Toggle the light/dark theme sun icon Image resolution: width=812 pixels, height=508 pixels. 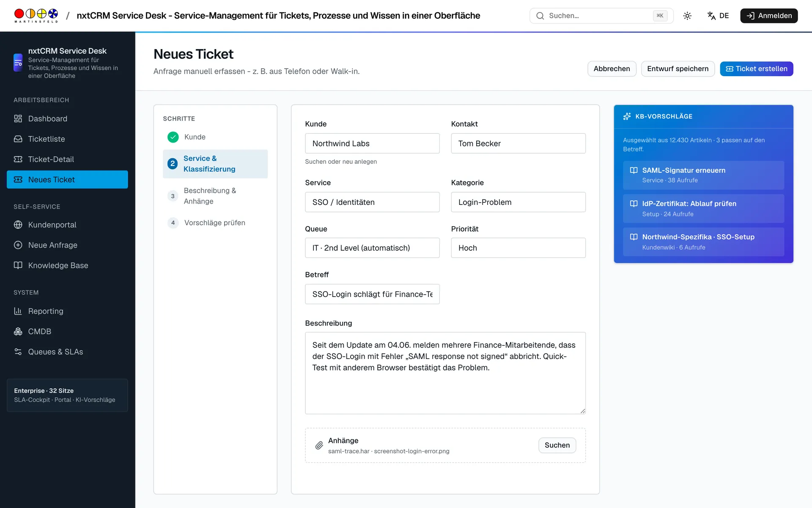tap(687, 16)
